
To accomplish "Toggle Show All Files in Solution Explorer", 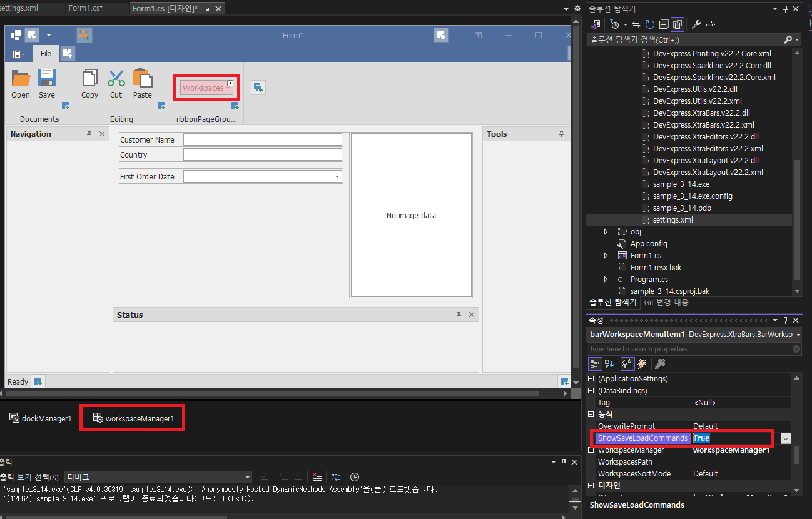I will pyautogui.click(x=678, y=24).
